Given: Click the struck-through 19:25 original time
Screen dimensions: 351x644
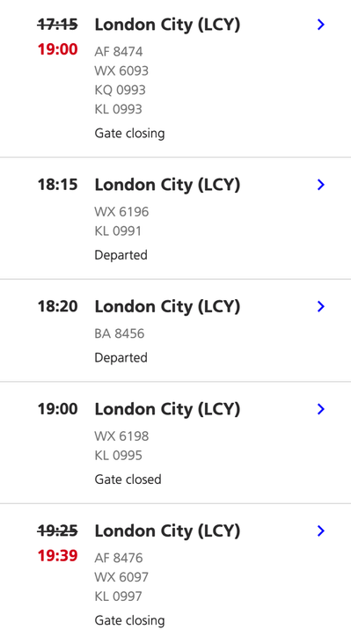Looking at the screenshot, I should 58,531.
